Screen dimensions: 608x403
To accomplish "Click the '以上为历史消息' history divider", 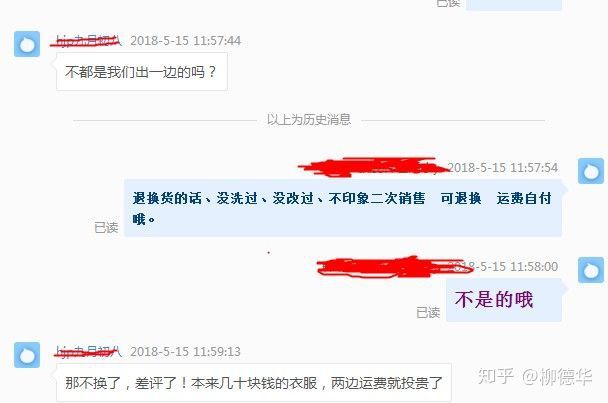I will (x=309, y=119).
